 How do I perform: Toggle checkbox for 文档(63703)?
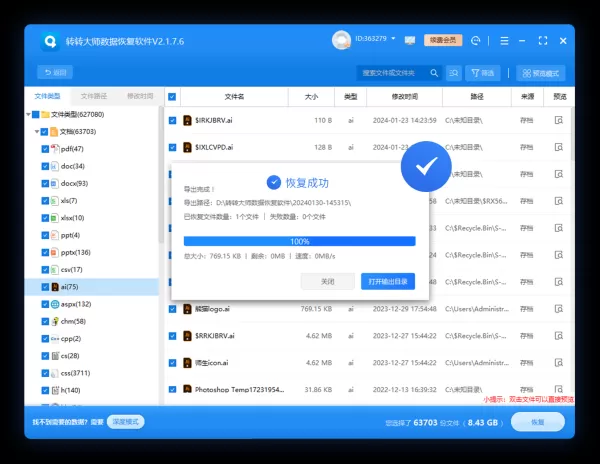(44, 132)
